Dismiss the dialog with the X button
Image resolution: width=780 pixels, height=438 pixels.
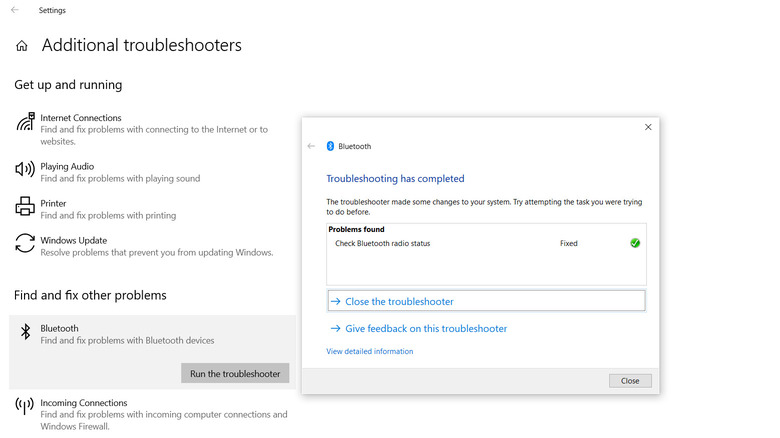point(648,127)
